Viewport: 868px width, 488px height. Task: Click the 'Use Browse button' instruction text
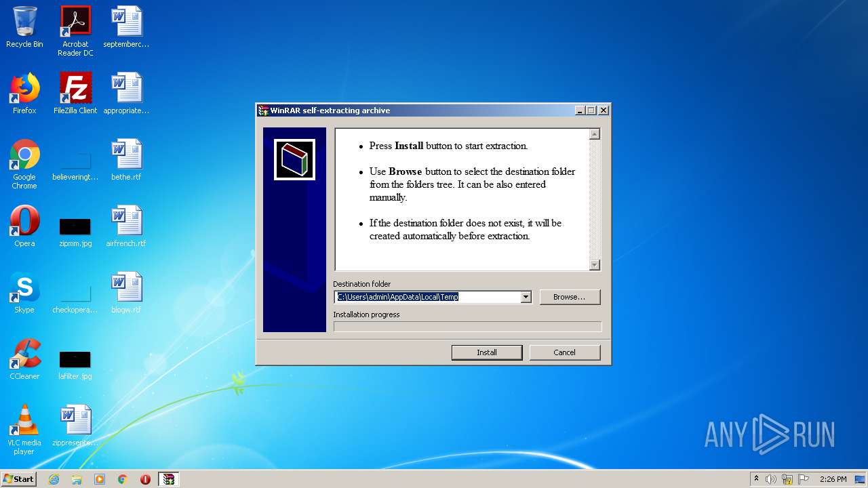[x=472, y=184]
